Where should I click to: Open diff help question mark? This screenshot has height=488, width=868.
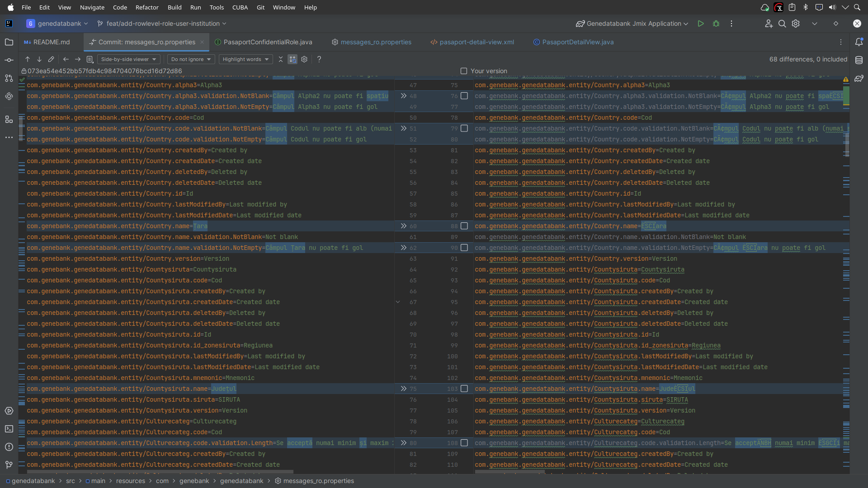tap(319, 59)
